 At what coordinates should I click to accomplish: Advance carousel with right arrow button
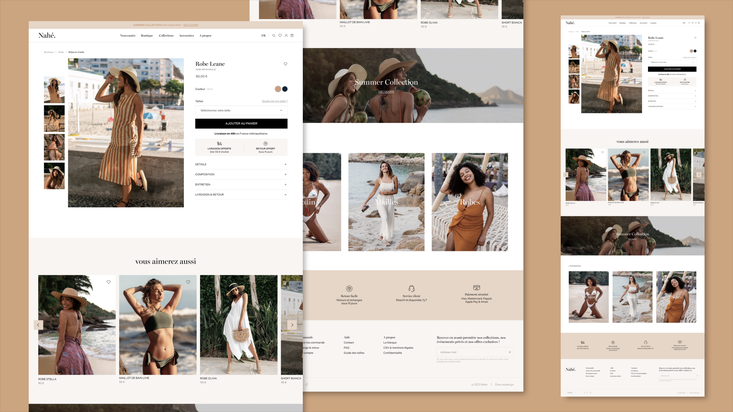292,325
